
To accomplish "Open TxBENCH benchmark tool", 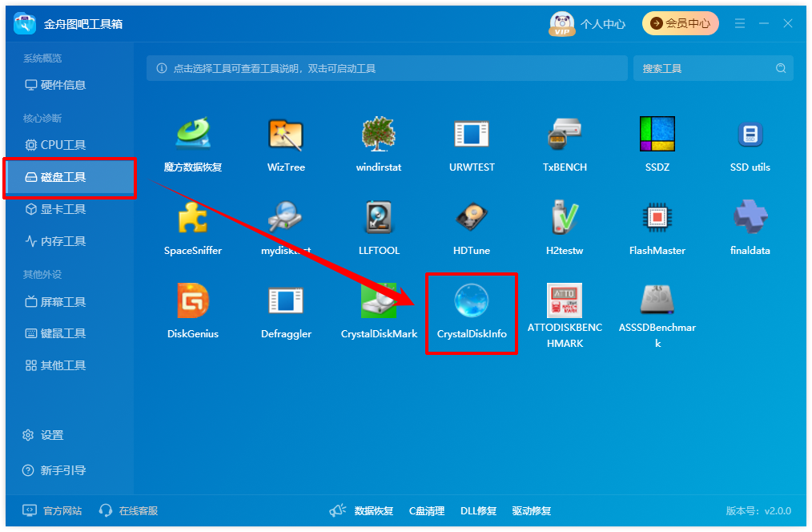I will point(565,144).
